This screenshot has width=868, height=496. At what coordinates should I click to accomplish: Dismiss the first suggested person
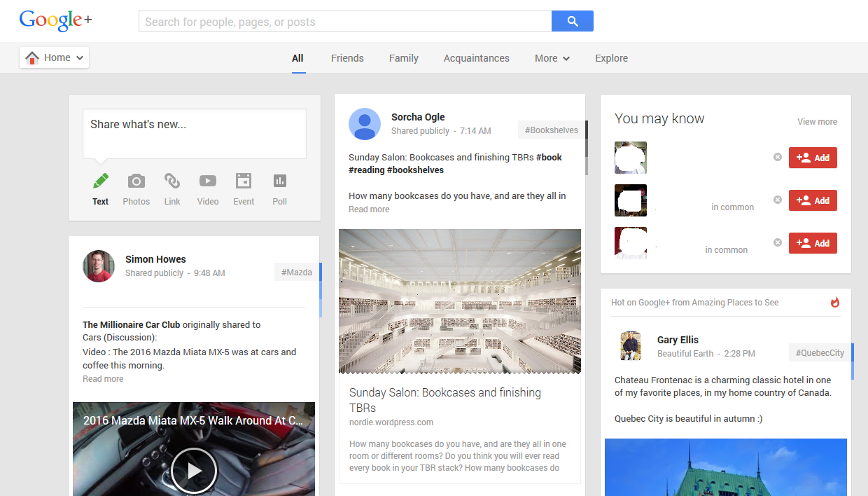point(777,157)
